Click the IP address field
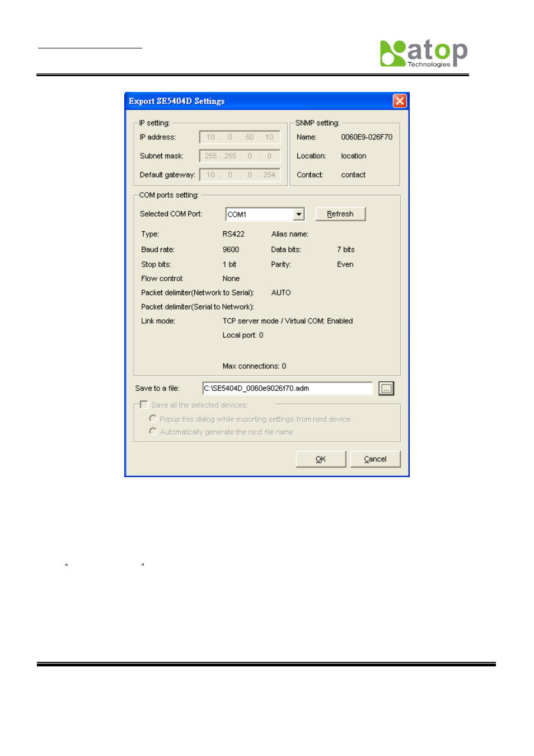534x756 pixels. click(x=240, y=137)
